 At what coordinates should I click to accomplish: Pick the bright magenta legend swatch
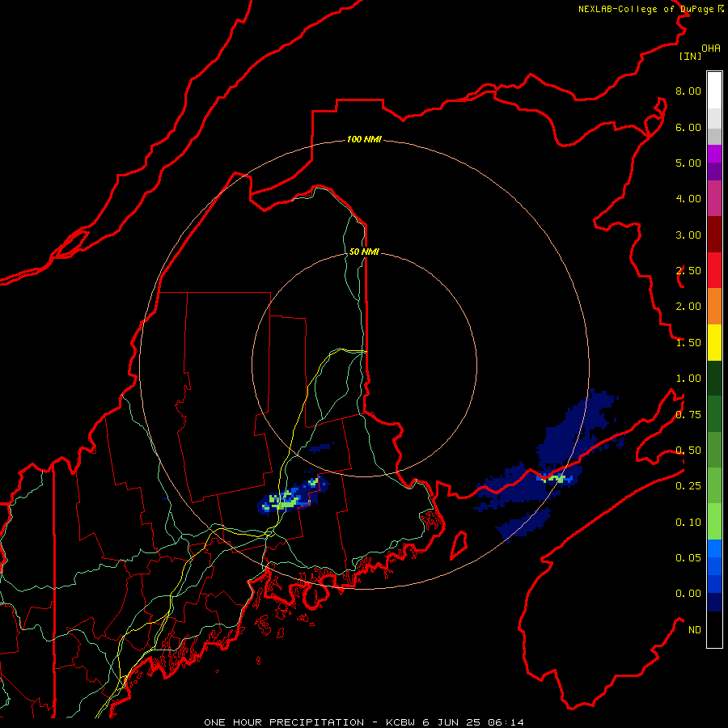[x=714, y=154]
